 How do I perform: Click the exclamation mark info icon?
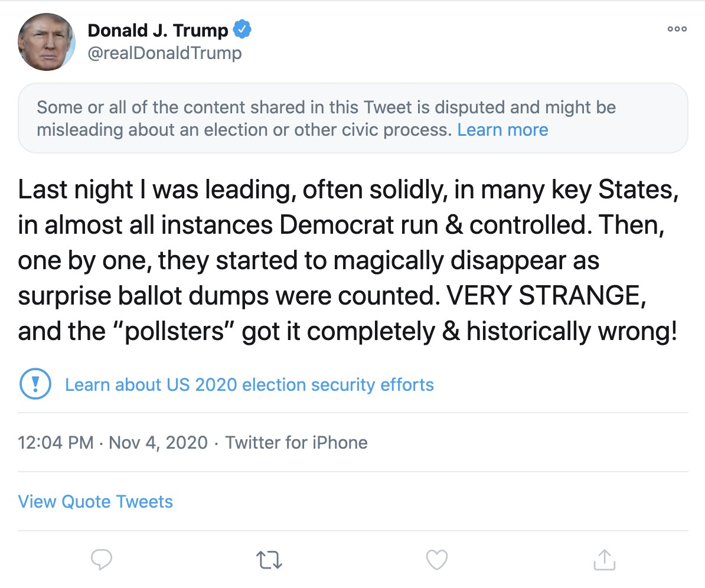(x=35, y=384)
